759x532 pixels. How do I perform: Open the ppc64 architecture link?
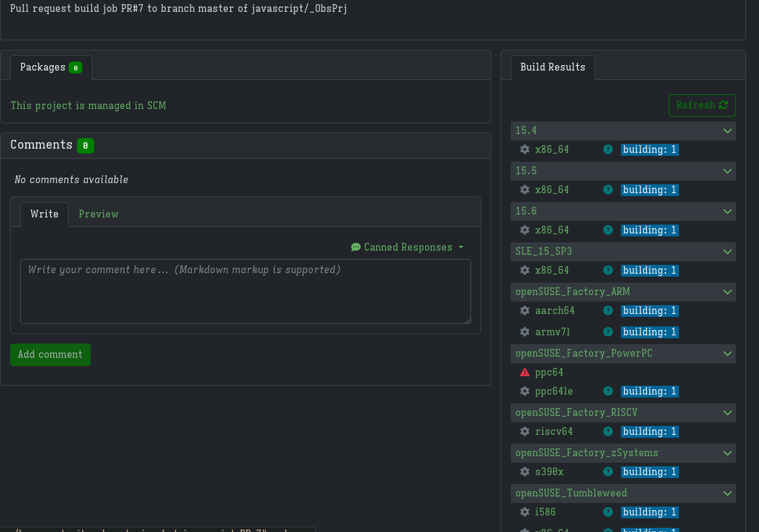(549, 372)
